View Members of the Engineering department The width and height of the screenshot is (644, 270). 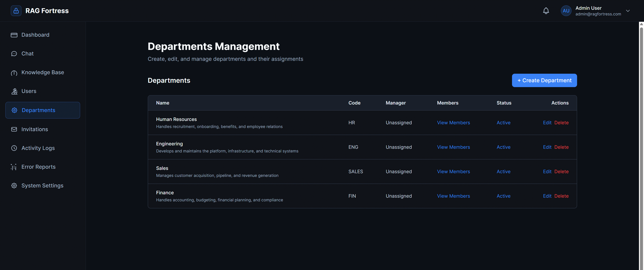453,147
